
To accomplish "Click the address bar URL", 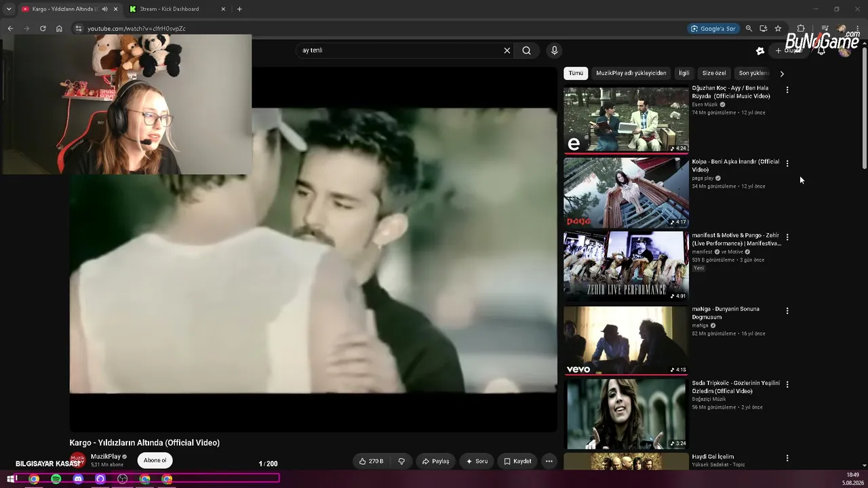I will (136, 28).
